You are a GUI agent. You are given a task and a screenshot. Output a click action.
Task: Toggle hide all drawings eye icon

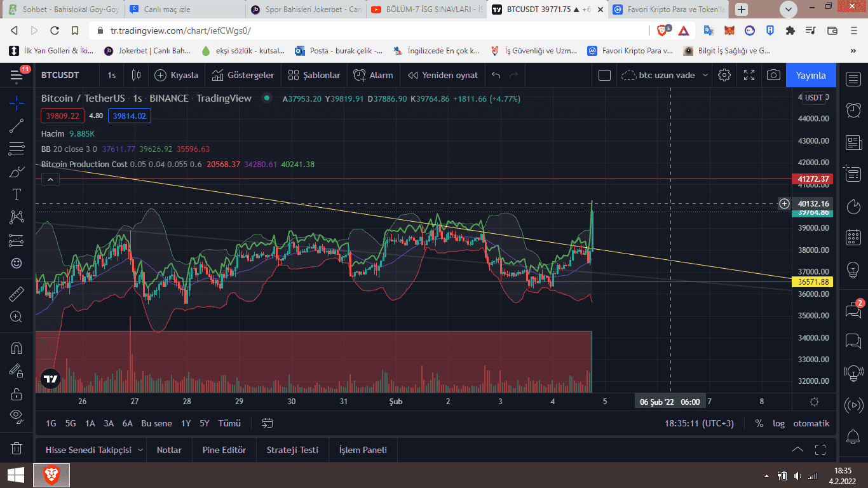17,416
